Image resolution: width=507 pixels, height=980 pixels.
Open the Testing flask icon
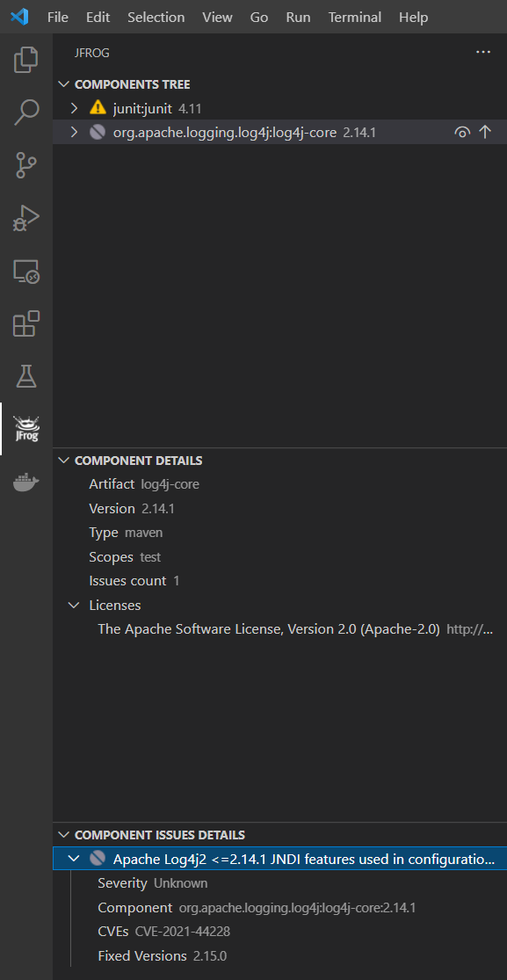(26, 376)
